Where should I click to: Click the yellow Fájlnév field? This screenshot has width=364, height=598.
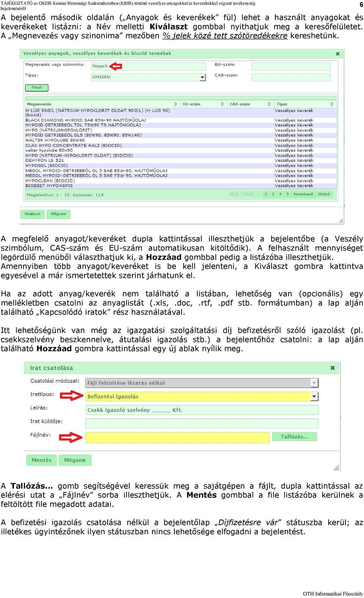tap(177, 437)
